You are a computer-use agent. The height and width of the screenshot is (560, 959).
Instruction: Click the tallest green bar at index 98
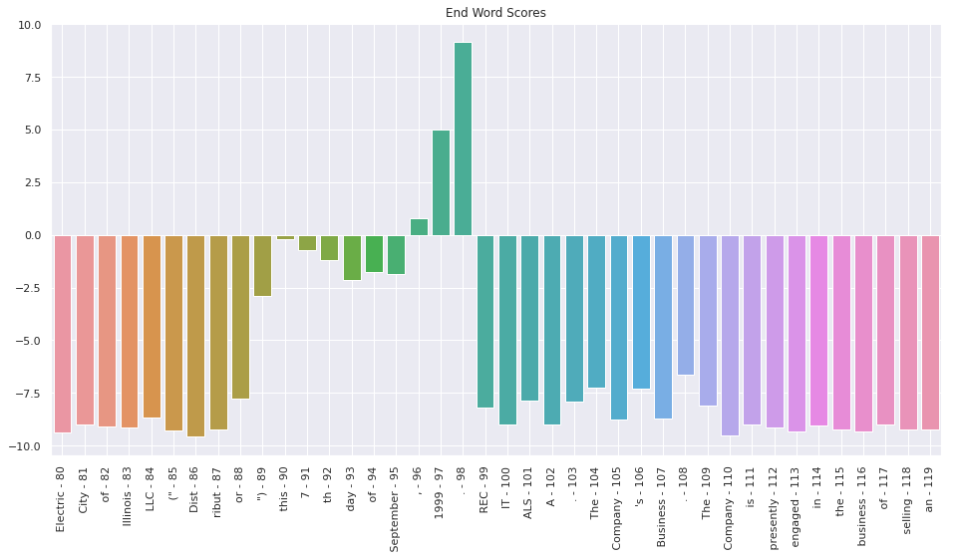pos(464,139)
